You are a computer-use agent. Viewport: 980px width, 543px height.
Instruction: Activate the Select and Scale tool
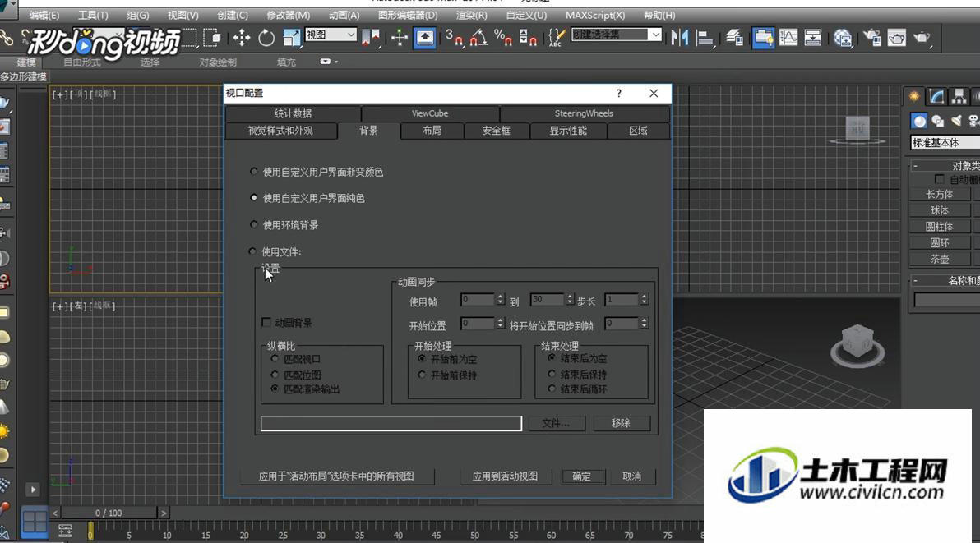click(x=291, y=38)
